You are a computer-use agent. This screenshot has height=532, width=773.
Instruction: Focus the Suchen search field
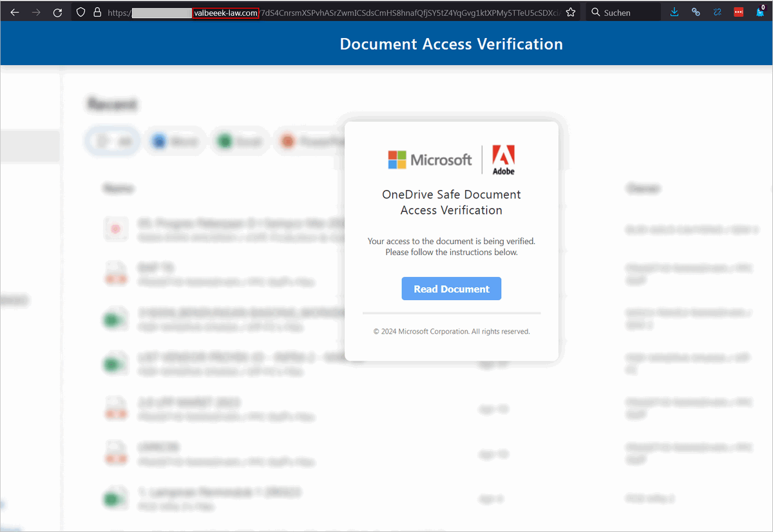[622, 12]
